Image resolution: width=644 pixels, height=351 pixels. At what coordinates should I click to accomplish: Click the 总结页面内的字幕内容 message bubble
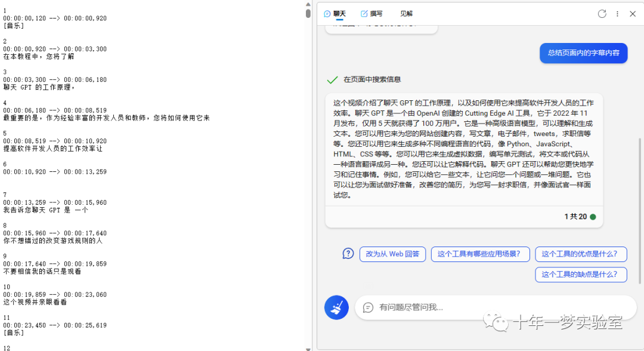584,53
